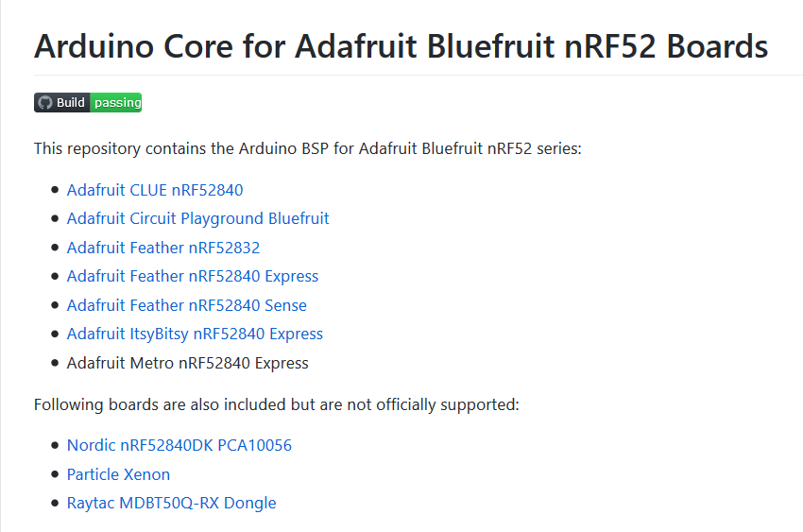Click the Build label on the badge

pos(71,103)
